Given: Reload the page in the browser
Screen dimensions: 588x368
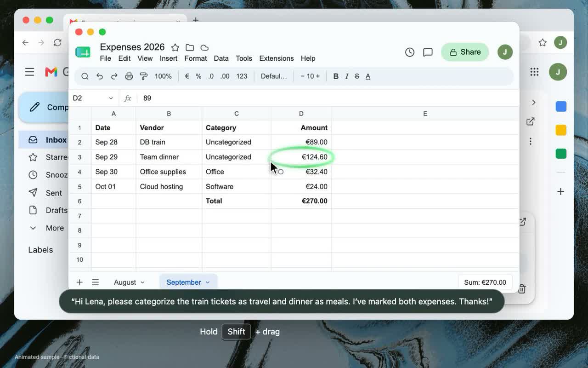Looking at the screenshot, I should (x=57, y=43).
